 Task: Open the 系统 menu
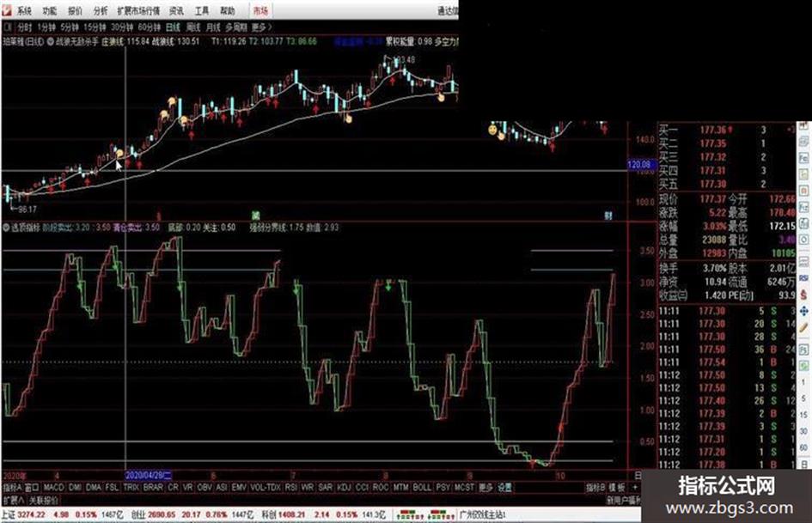[x=24, y=10]
